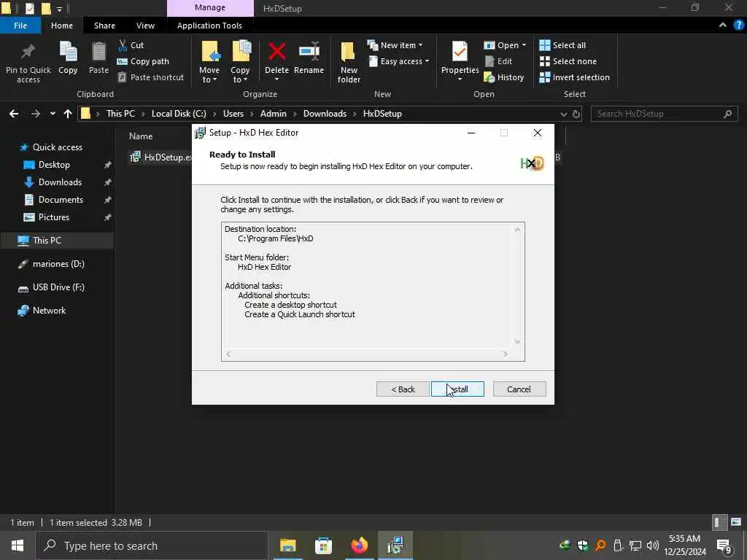747x560 pixels.
Task: Cut the selected item
Action: click(x=131, y=45)
